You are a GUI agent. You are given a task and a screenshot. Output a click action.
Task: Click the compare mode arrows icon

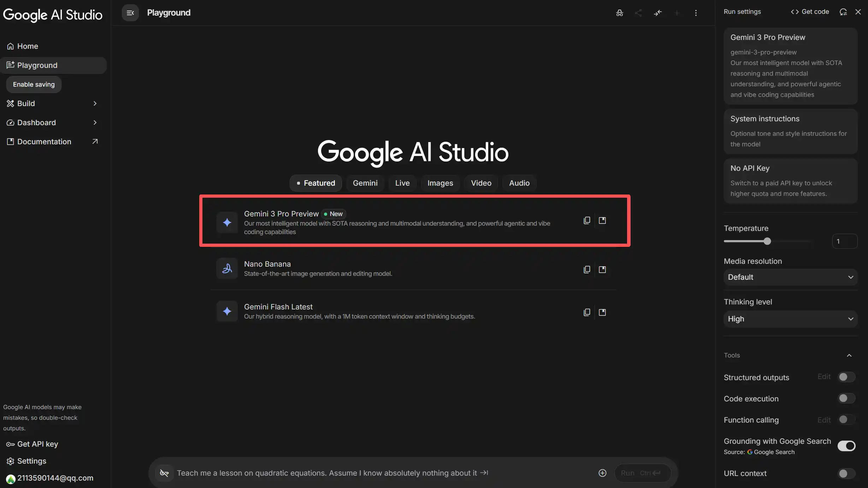tap(657, 13)
